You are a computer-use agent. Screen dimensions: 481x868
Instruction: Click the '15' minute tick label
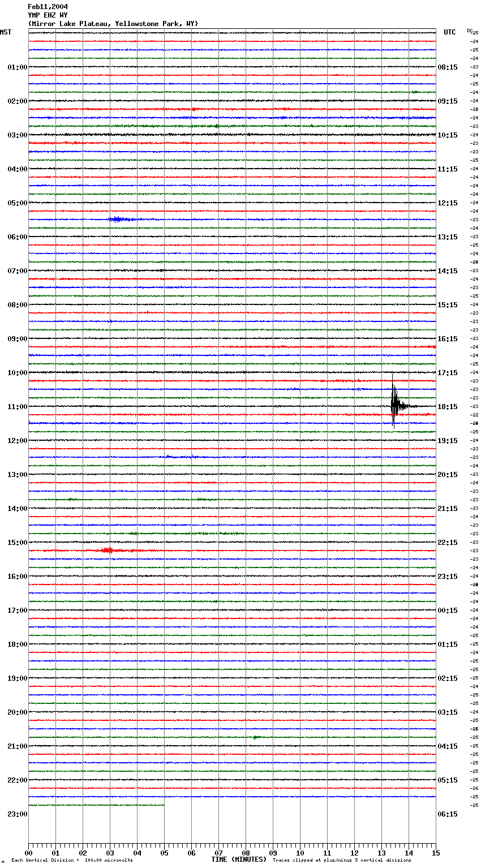(x=436, y=853)
